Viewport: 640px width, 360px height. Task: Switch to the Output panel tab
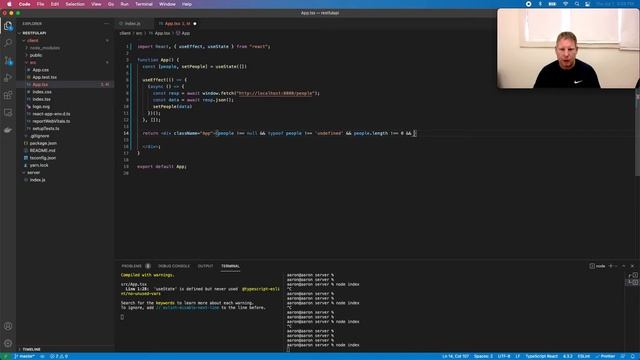[205, 266]
